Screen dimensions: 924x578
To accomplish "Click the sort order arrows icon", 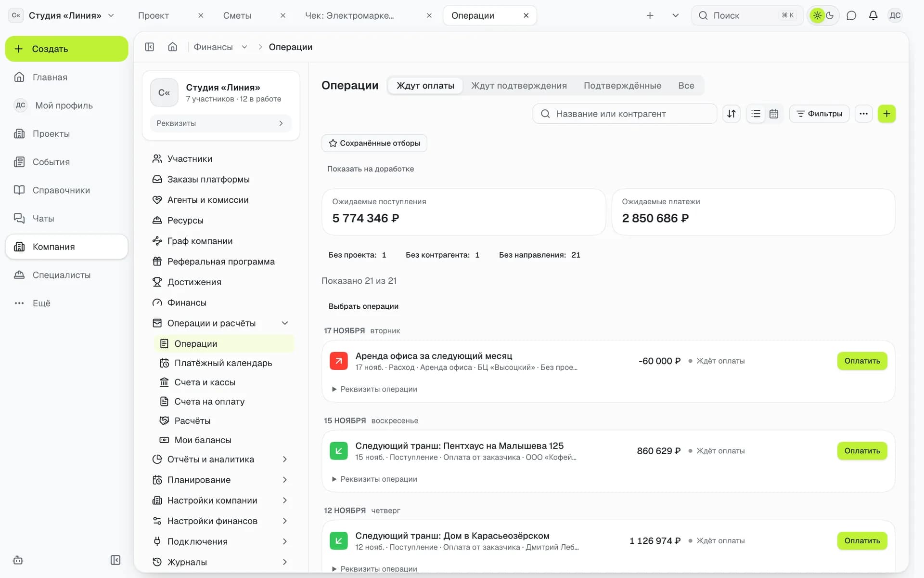I will coord(731,114).
